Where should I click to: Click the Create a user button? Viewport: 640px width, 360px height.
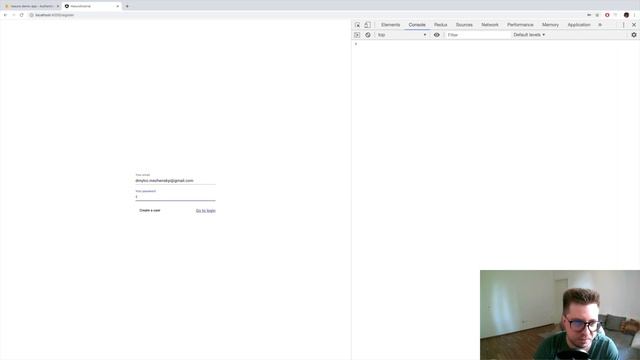tap(150, 211)
